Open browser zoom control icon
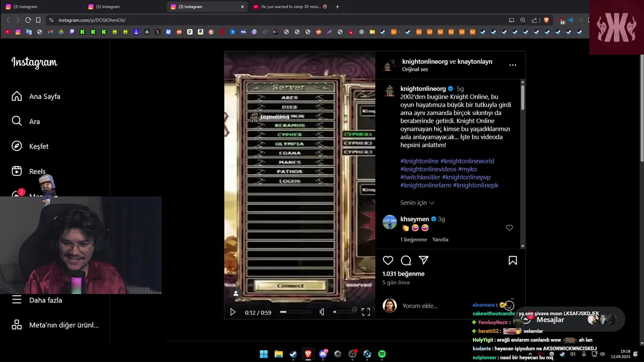The width and height of the screenshot is (644, 362). (523, 20)
